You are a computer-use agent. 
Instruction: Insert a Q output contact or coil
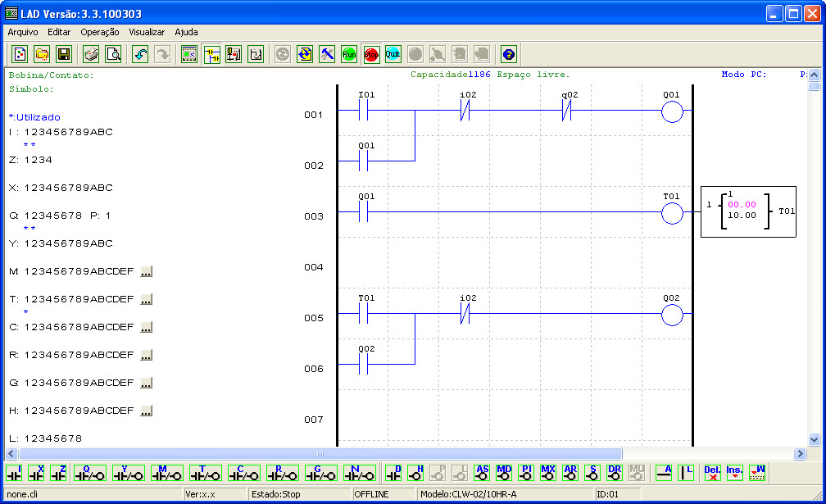click(x=89, y=473)
